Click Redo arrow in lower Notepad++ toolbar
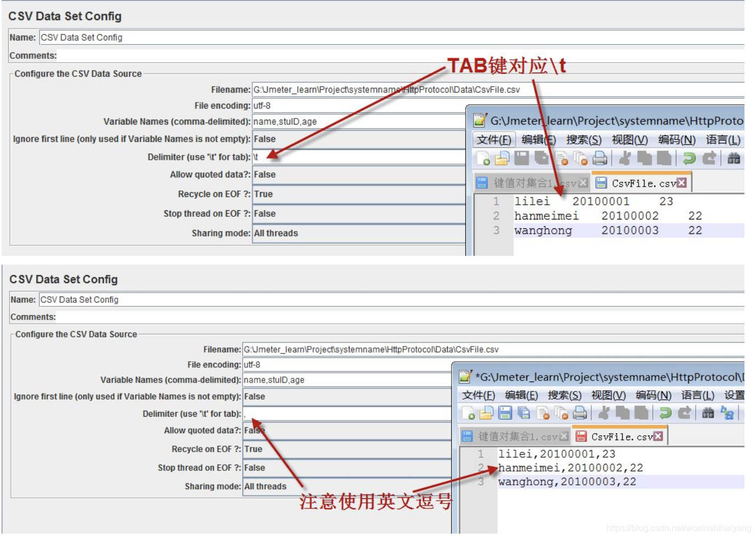756x538 pixels. tap(684, 413)
